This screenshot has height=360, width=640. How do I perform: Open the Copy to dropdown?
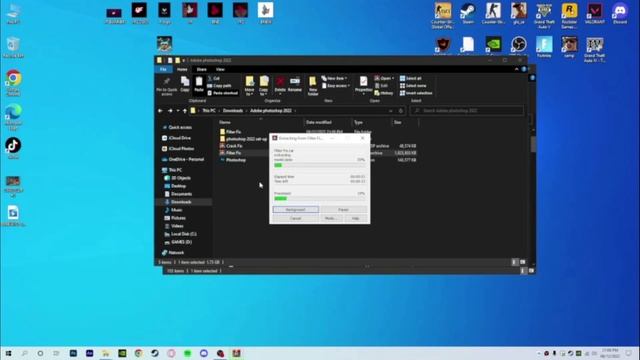click(x=264, y=86)
